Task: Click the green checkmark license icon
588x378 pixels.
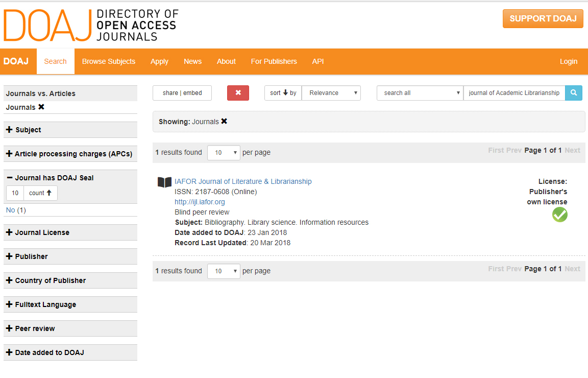Action: point(559,215)
